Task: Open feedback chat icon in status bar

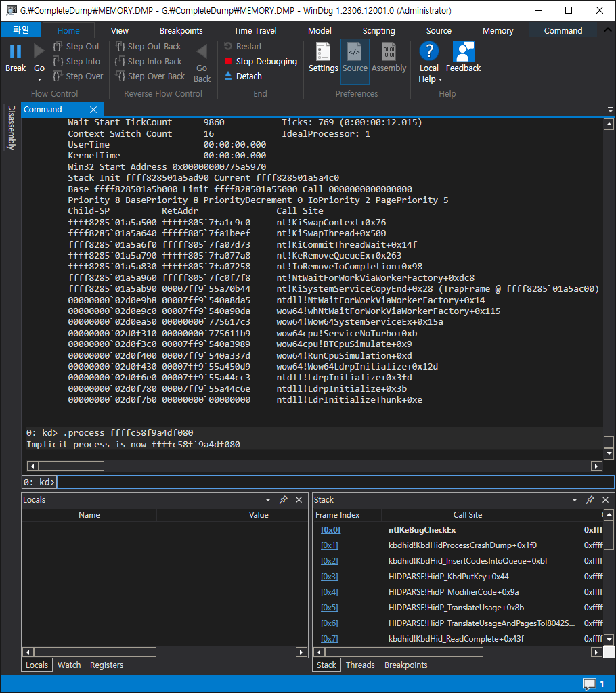Action: point(590,684)
